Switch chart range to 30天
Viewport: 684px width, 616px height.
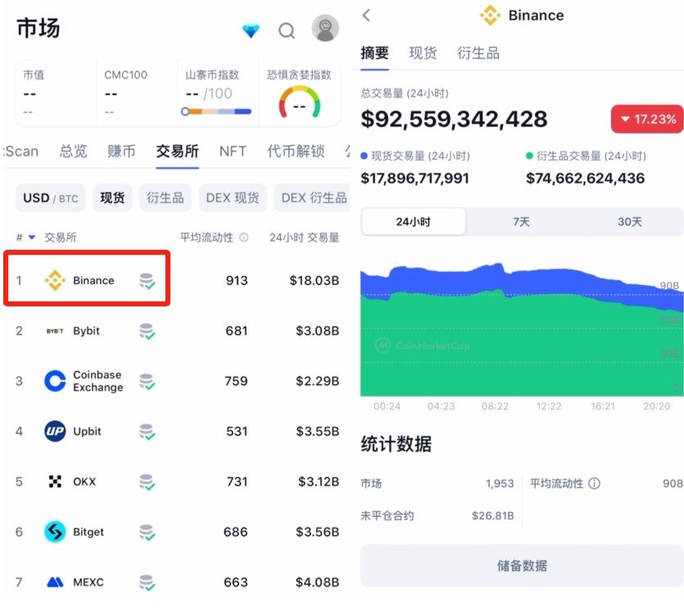click(x=629, y=222)
